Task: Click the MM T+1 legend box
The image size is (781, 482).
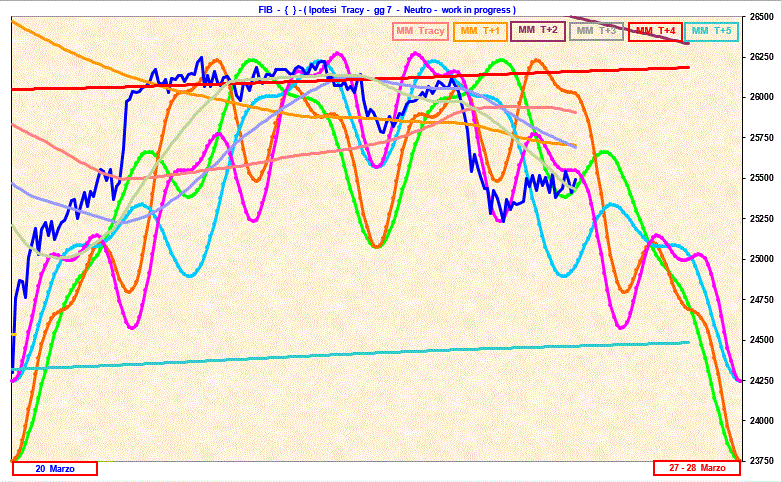Action: tap(480, 31)
